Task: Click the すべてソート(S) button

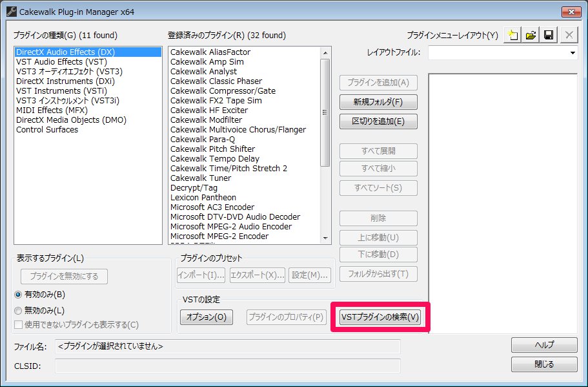Action: click(378, 187)
